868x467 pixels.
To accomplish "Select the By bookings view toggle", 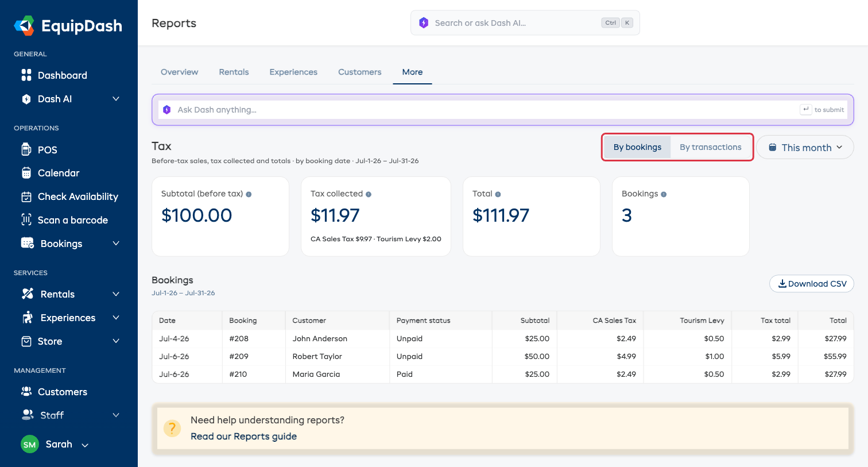I will [637, 147].
